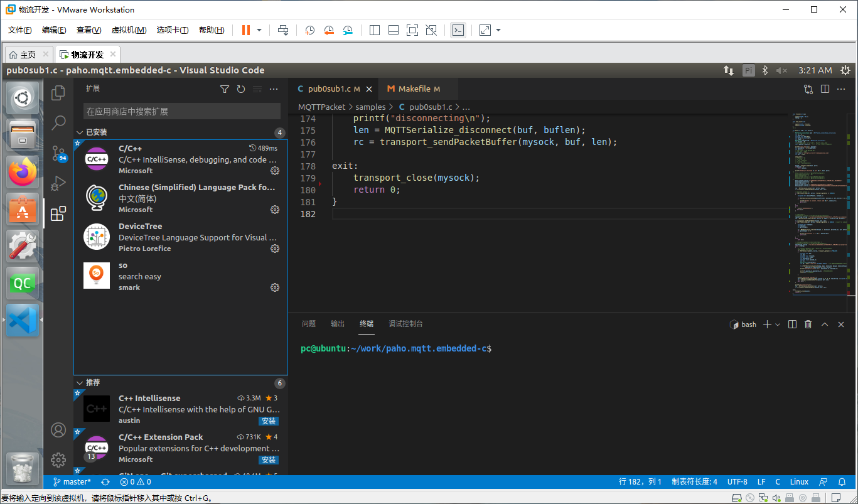Open the Explorer view in activity bar
This screenshot has height=504, width=858.
(x=58, y=93)
